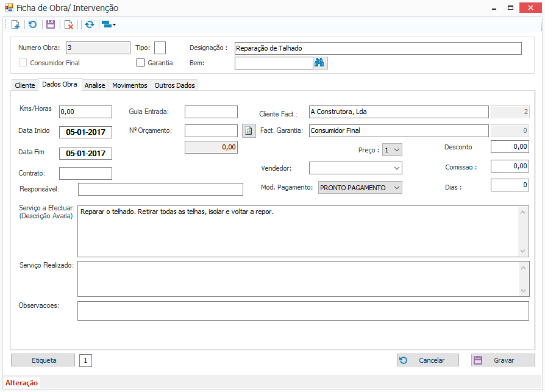Image resolution: width=545 pixels, height=392 pixels.
Task: Maximize the Ficha de Obra window
Action: [x=510, y=8]
